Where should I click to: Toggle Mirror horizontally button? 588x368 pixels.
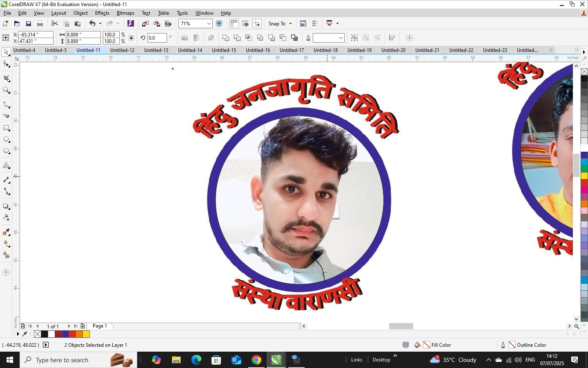click(185, 38)
